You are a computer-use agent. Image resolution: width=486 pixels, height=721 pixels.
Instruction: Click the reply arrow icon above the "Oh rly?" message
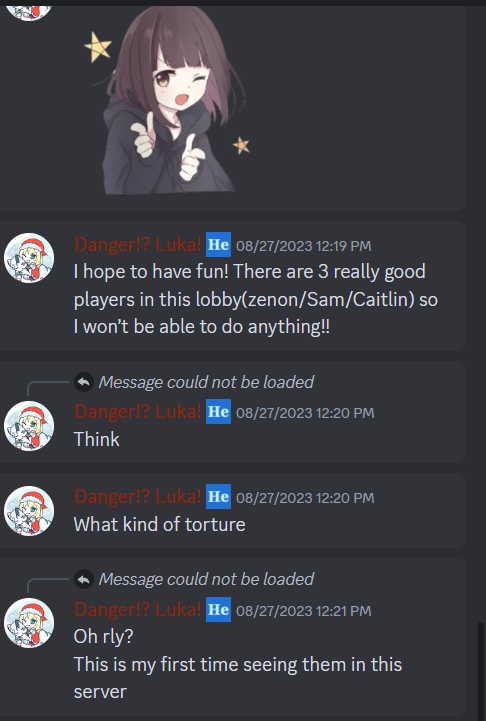pyautogui.click(x=84, y=579)
